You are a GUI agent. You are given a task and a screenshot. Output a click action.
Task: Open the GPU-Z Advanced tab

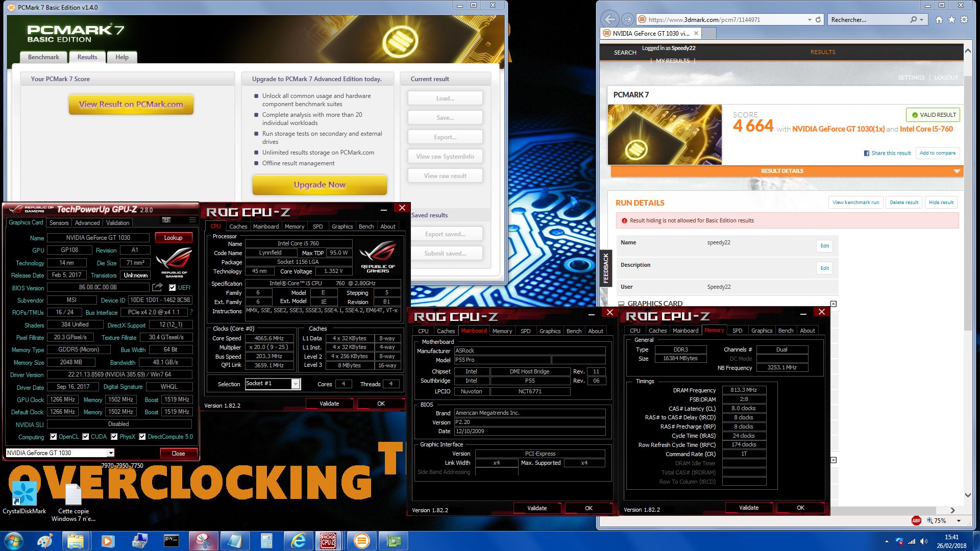87,223
